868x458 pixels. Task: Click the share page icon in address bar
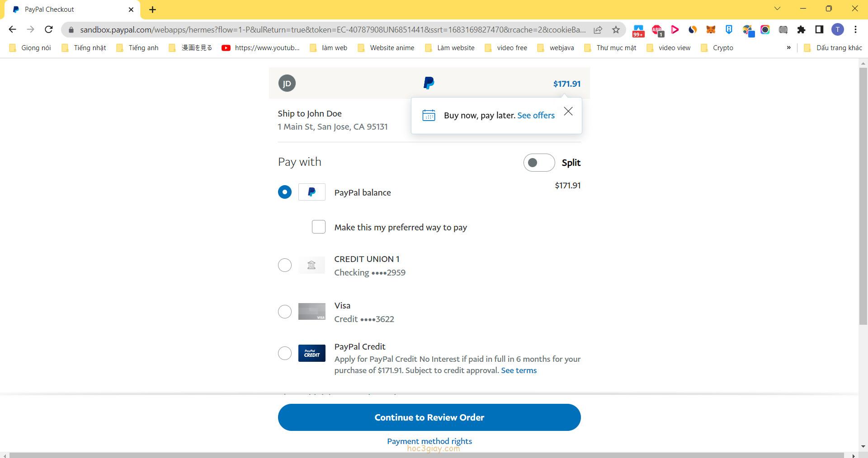click(598, 30)
